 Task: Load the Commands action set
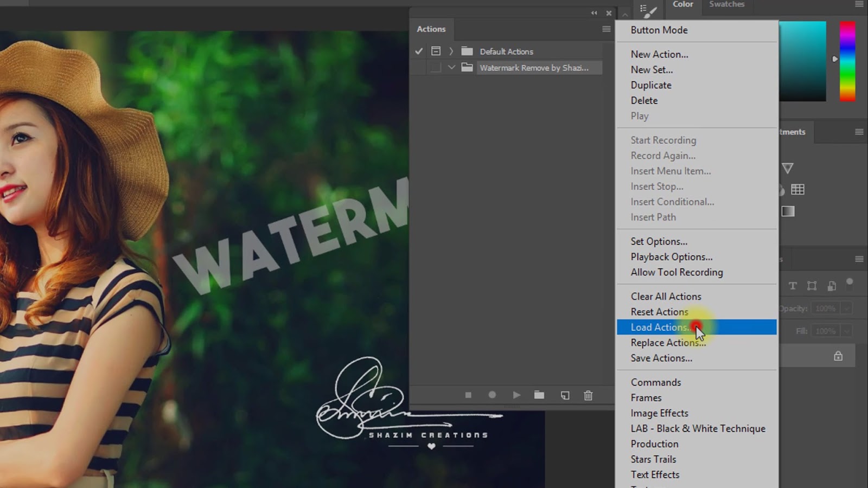click(x=697, y=382)
